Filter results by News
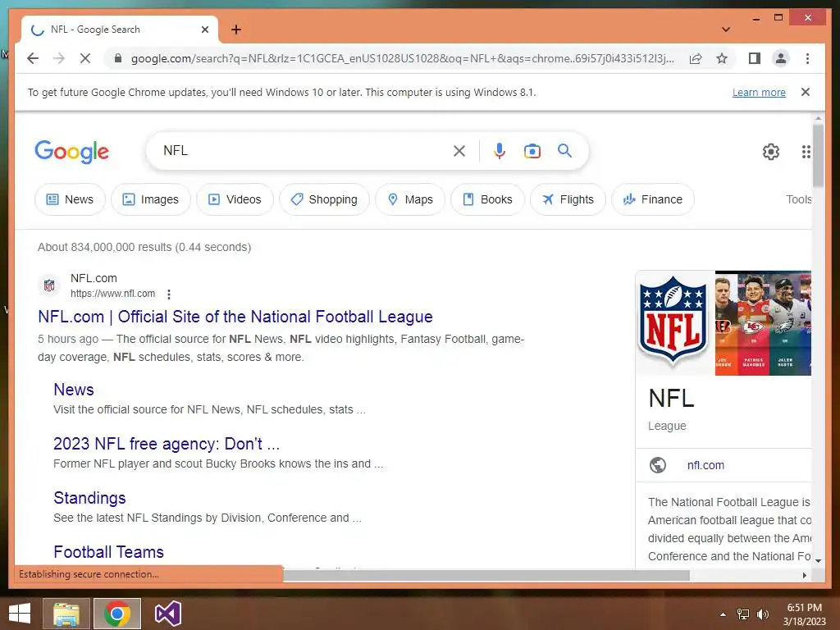Viewport: 840px width, 630px height. (x=70, y=199)
